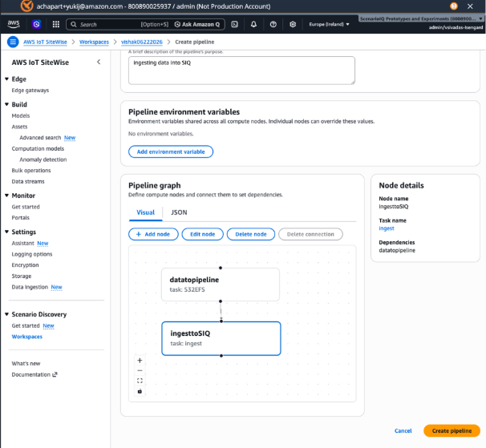Open What's new in the sidebar
Screen dimensions: 486x448
coord(26,363)
